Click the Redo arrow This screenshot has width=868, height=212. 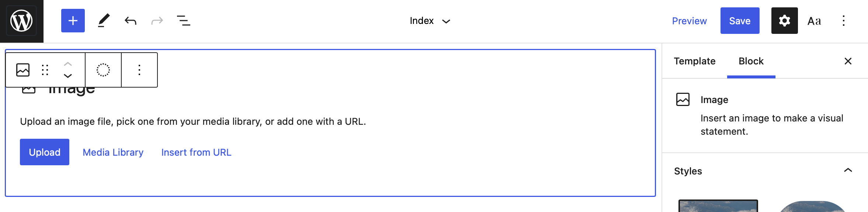pos(156,21)
